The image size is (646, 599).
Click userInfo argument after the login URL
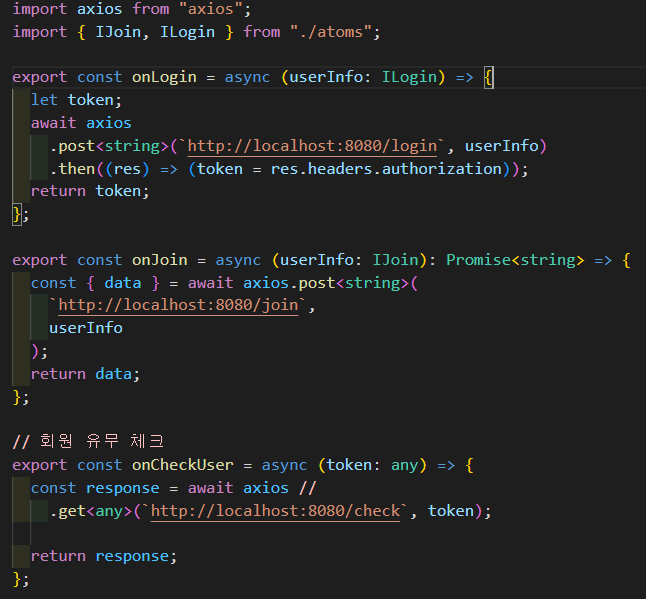[501, 146]
